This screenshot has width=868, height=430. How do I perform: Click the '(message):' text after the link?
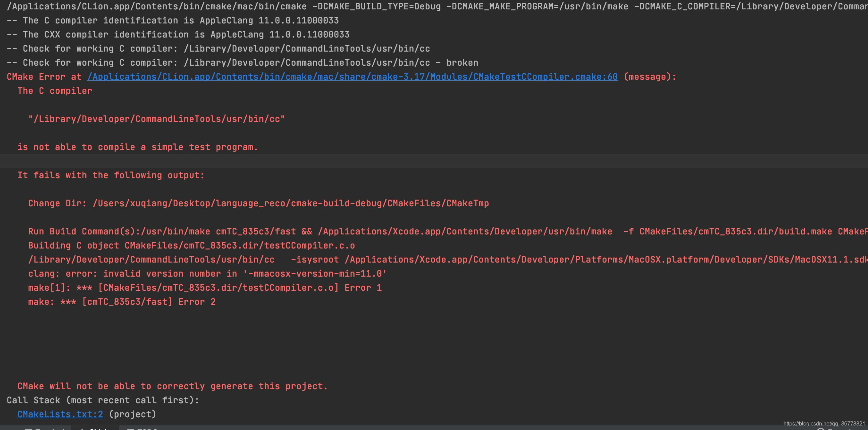(x=650, y=77)
